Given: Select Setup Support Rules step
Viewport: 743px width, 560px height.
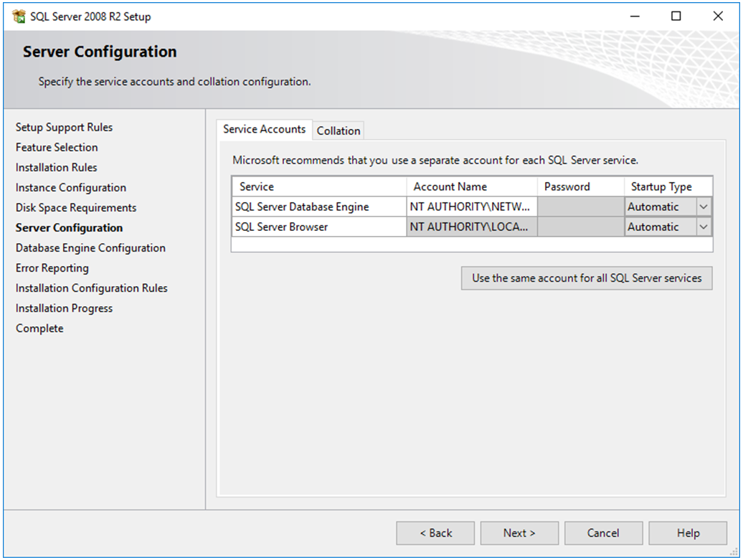Looking at the screenshot, I should point(64,128).
